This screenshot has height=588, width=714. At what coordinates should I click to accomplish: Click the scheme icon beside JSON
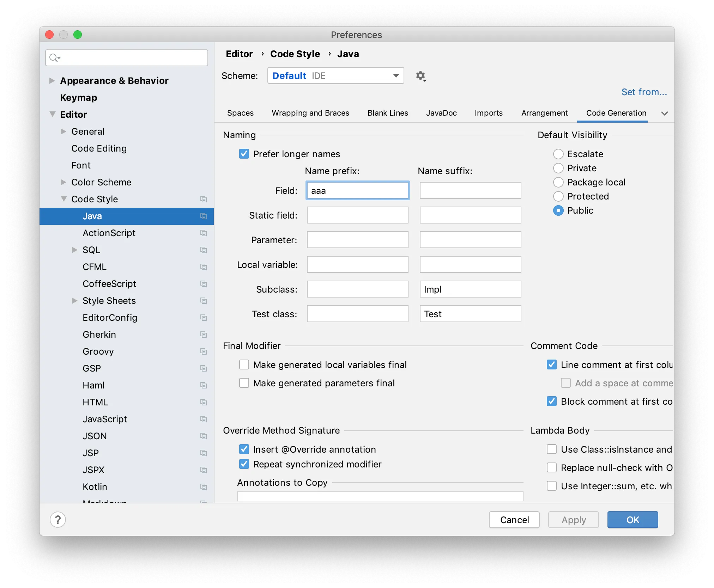(203, 436)
